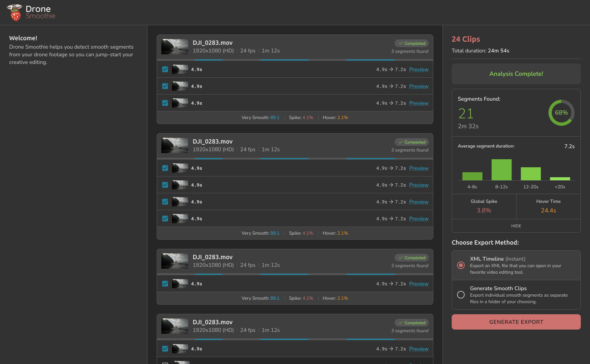Collapse the fourth DJI_0283.mov file card header
590x364 pixels.
coord(295,326)
